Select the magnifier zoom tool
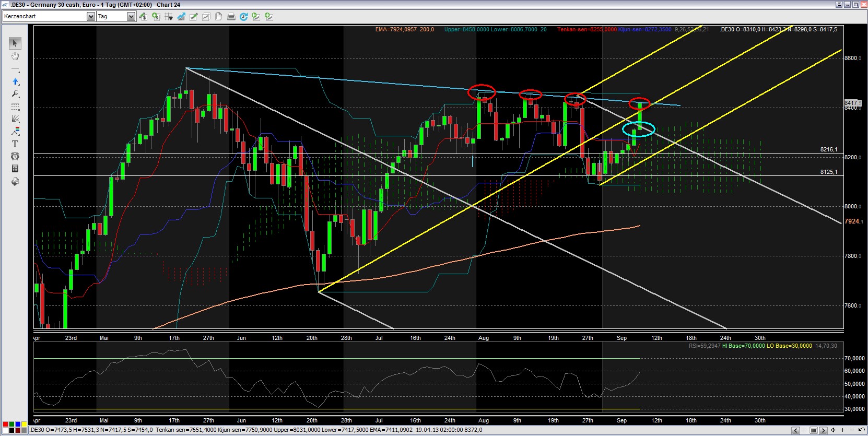The width and height of the screenshot is (868, 436). coord(15,94)
